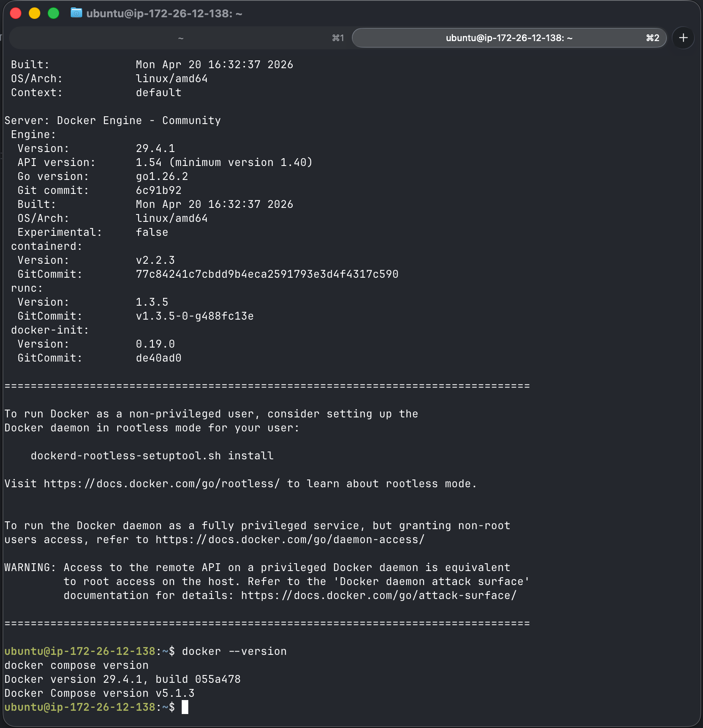Click the ⌘2 shortcut label on the active tab

click(652, 38)
